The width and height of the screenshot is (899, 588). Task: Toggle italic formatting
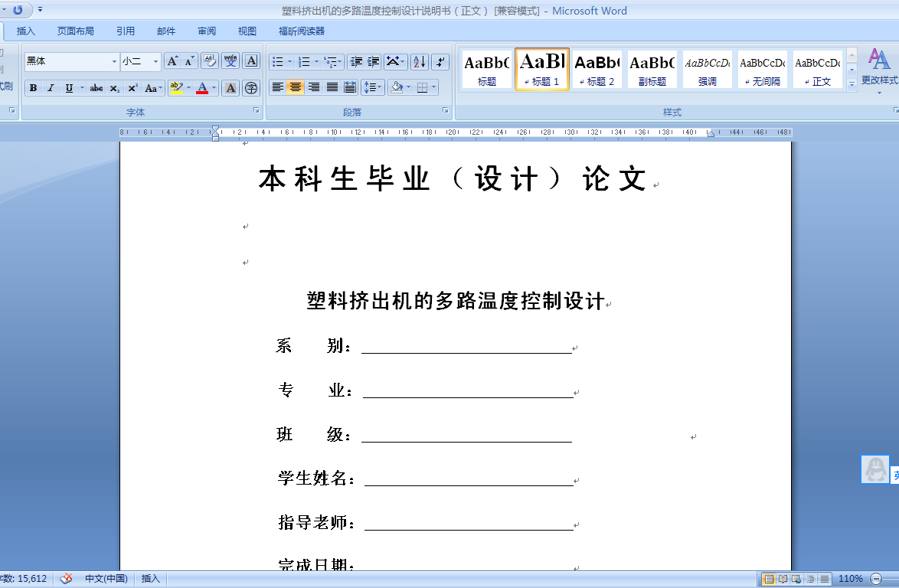tap(51, 88)
